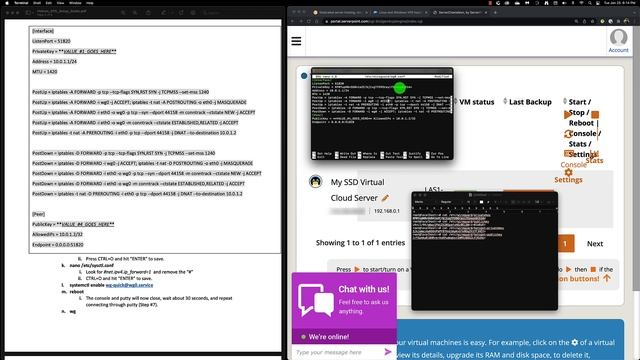Toggle the PDF viewer sidebar button

pyautogui.click(x=29, y=13)
